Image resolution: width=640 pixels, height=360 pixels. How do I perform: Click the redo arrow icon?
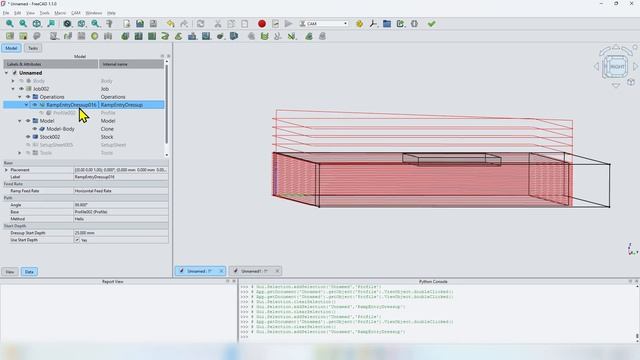[x=184, y=24]
